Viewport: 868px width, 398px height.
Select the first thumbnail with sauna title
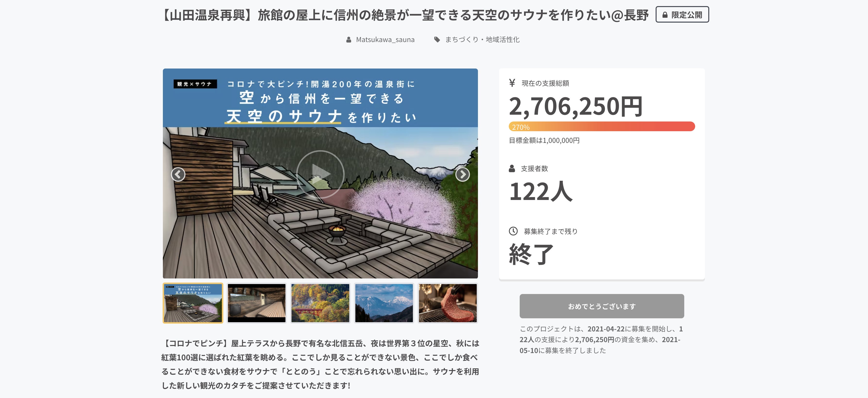tap(193, 303)
